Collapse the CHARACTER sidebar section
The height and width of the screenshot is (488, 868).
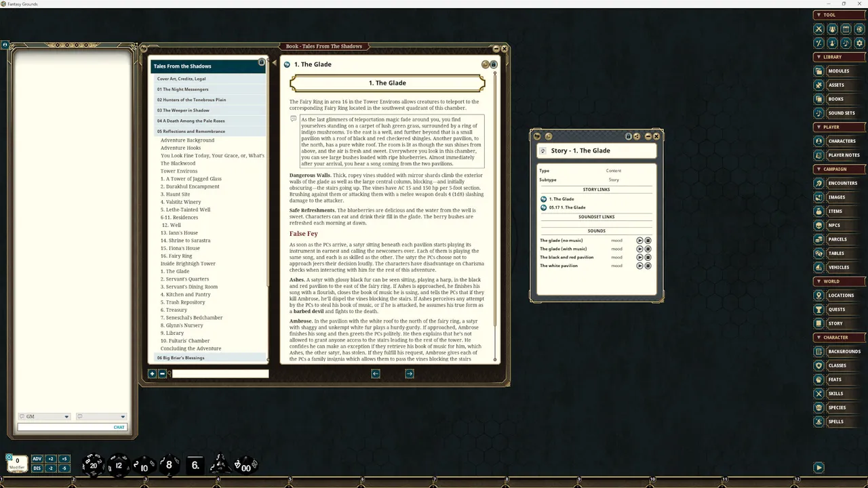click(840, 337)
